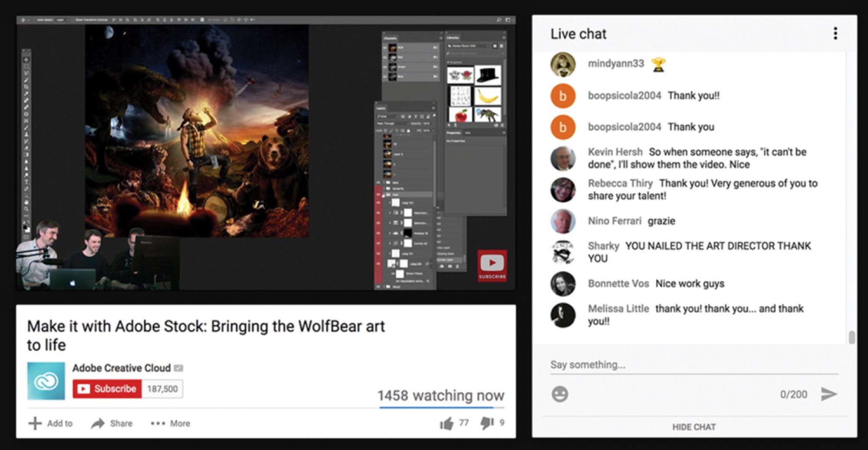Click the Add to plus button

50,423
